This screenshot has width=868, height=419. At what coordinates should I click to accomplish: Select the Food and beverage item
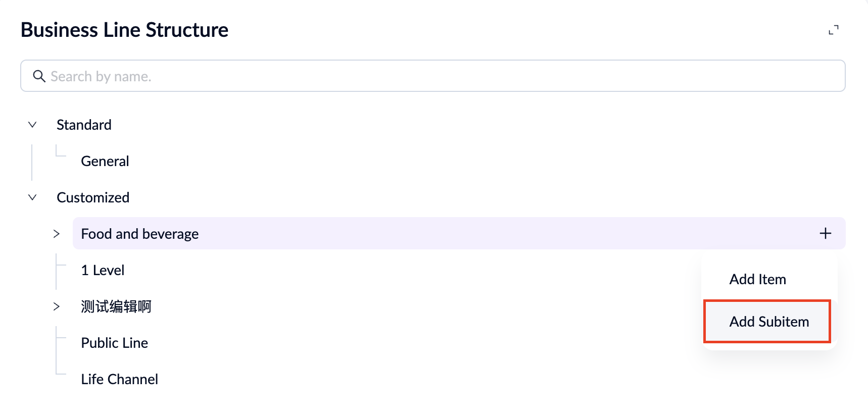[139, 233]
